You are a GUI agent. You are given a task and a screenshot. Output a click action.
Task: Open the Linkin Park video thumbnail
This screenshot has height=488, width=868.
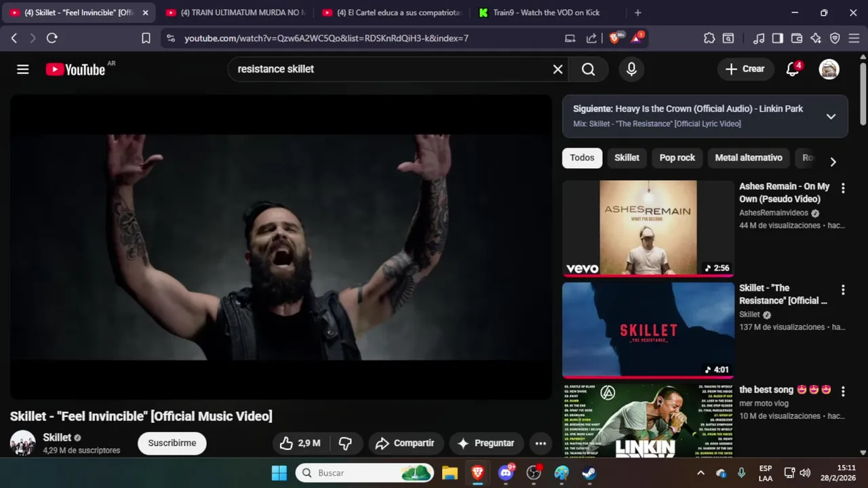coord(648,420)
